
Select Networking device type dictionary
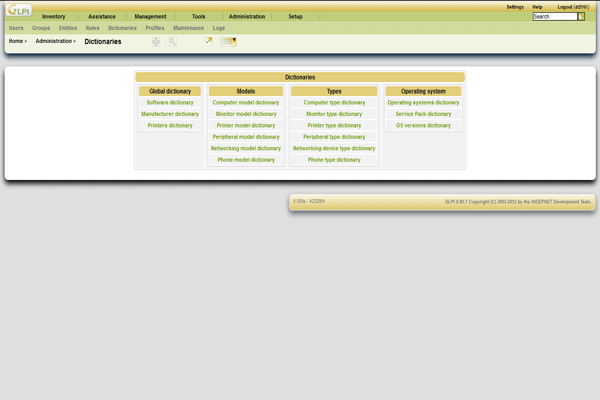point(334,148)
